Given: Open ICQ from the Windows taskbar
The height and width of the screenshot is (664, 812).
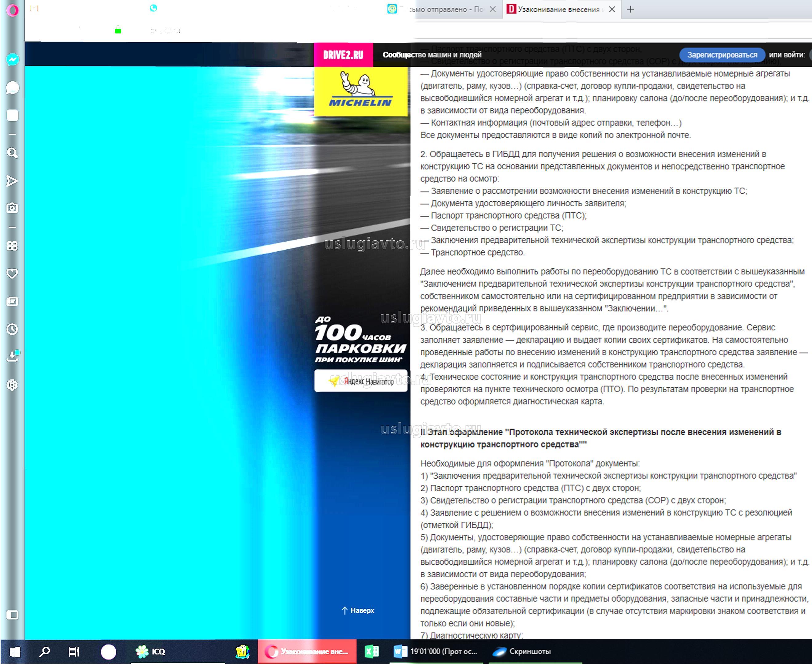Looking at the screenshot, I should pyautogui.click(x=151, y=652).
